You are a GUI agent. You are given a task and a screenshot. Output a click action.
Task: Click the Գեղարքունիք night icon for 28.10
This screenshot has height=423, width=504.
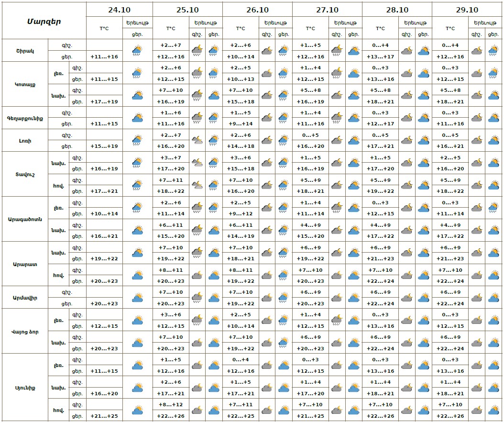point(406,118)
